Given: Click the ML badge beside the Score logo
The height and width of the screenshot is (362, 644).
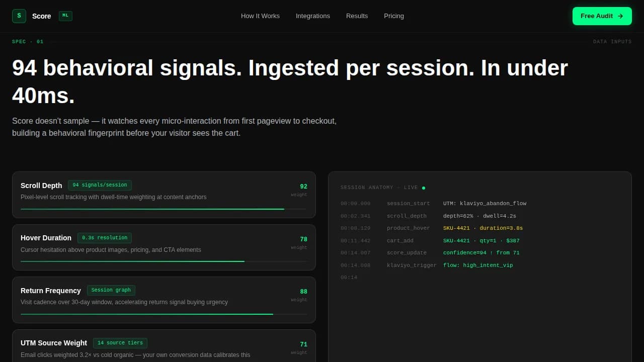Looking at the screenshot, I should tap(65, 16).
